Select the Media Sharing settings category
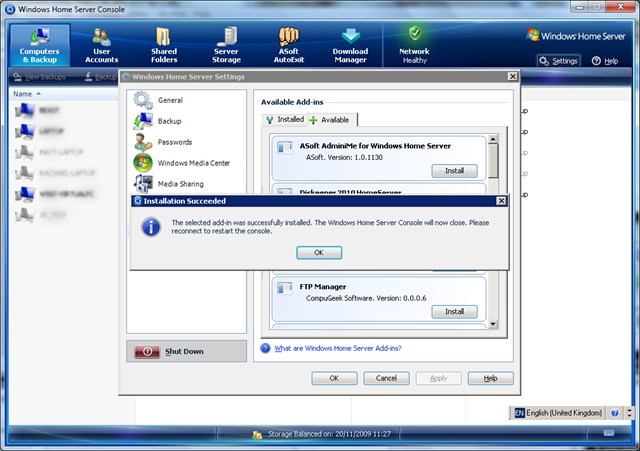640x451 pixels. 180,184
